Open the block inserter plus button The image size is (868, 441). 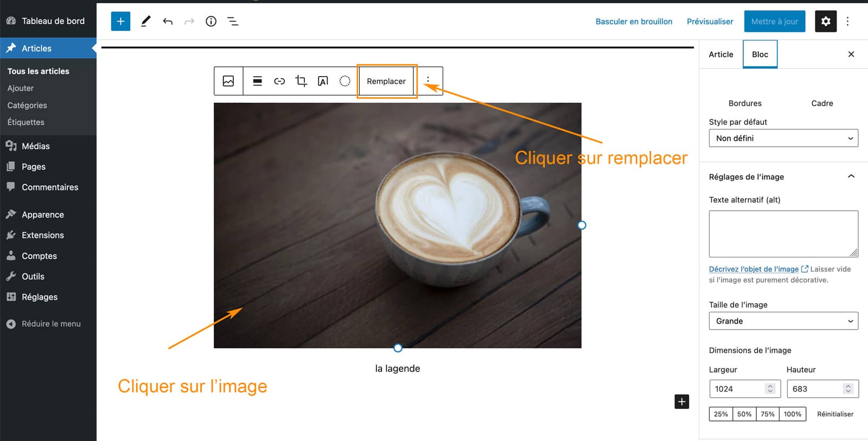click(120, 21)
